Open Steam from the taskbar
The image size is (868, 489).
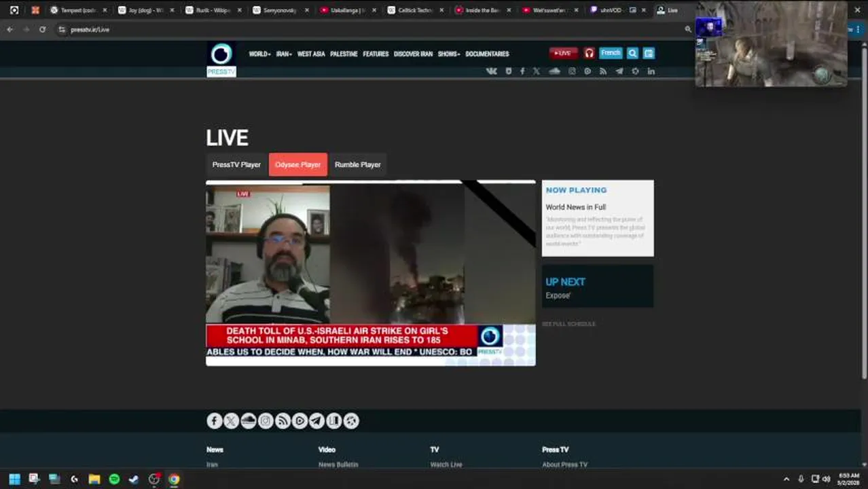pos(134,479)
